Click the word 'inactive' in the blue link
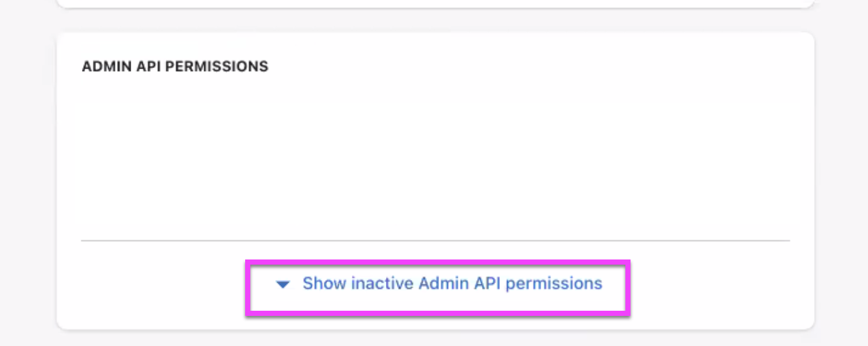868x346 pixels. click(x=382, y=284)
